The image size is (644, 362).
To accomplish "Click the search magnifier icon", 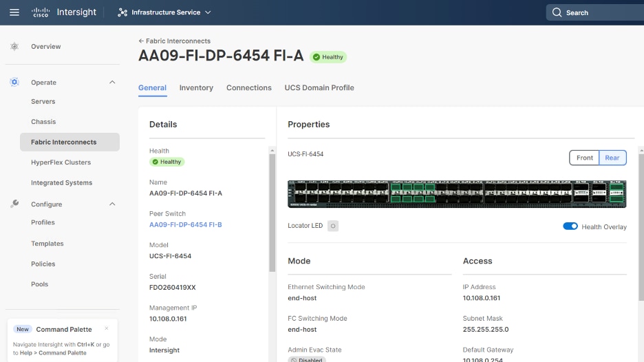I will pos(557,12).
